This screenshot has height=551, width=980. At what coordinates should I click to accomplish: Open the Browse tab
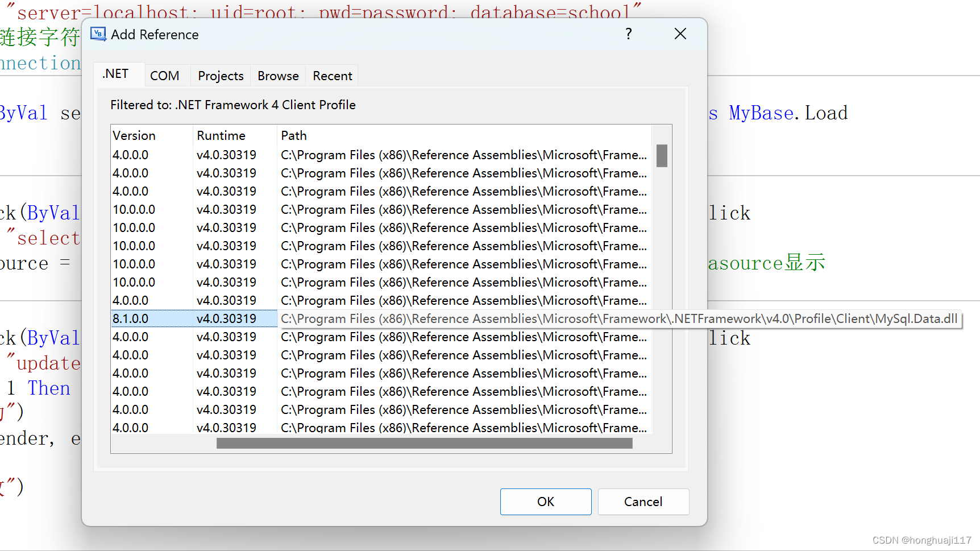click(x=278, y=76)
